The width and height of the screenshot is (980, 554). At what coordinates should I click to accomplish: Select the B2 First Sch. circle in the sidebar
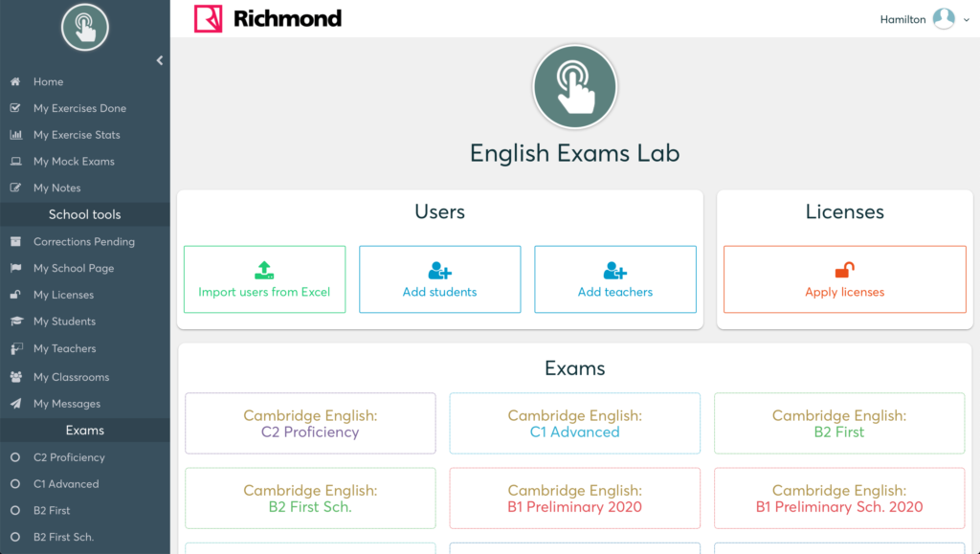15,538
